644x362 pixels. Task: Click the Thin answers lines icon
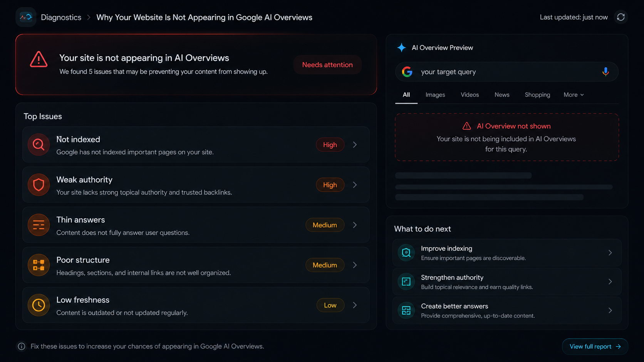[x=39, y=225]
